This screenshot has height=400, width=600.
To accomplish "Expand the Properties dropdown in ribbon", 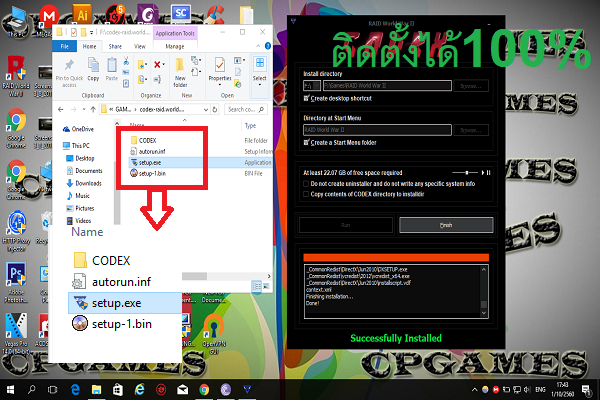I will coord(220,85).
